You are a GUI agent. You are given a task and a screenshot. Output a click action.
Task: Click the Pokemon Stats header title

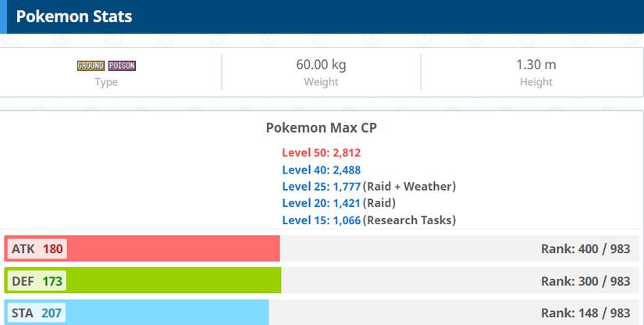point(74,16)
